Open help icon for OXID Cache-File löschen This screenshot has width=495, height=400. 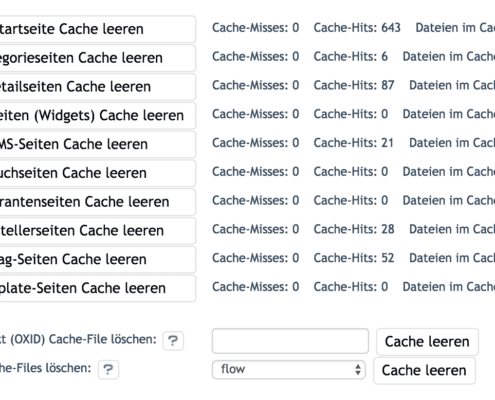pyautogui.click(x=173, y=341)
